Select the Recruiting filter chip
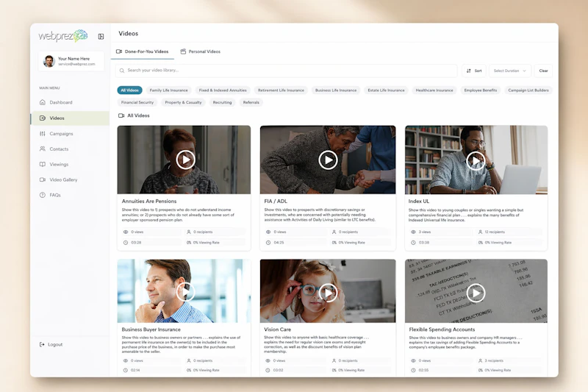Screen dimensions: 588x392 (223, 102)
